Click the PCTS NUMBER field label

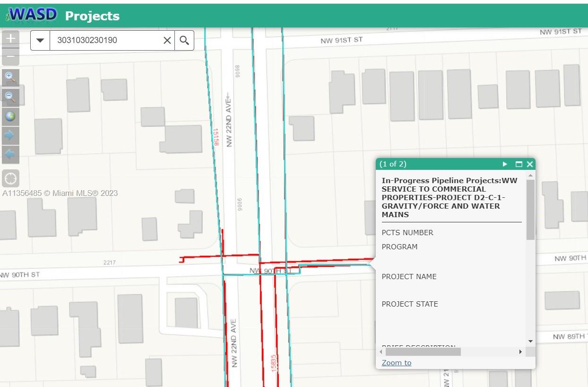coord(407,233)
